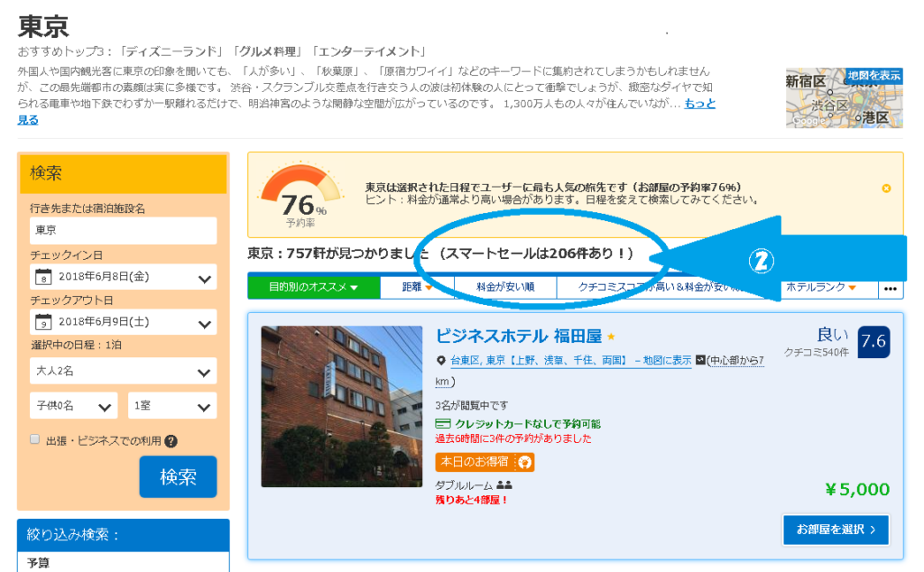Click the help icon beside 出張・ビジネスでの利用
Viewport: 924px width, 572px height.
tap(171, 441)
